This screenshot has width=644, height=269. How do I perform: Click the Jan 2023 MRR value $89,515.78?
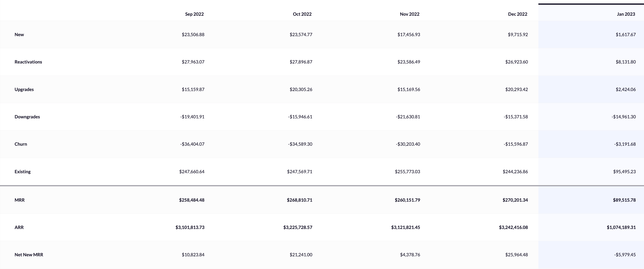tap(624, 200)
